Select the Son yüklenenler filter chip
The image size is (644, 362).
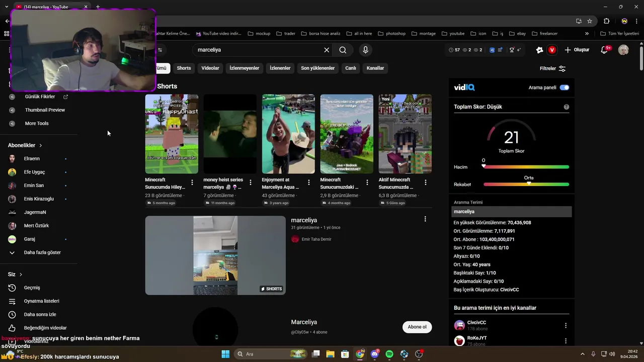(318, 68)
